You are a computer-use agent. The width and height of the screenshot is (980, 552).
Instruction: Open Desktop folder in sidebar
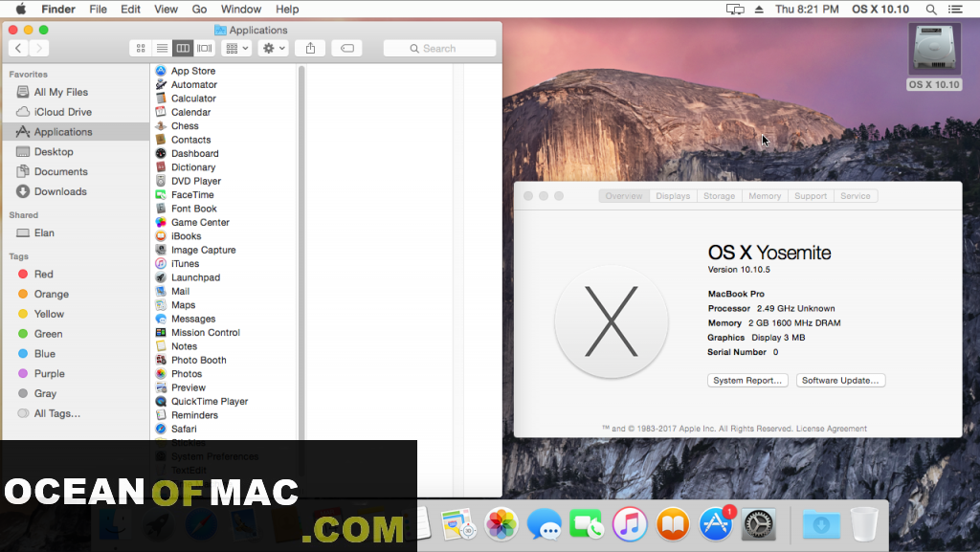pyautogui.click(x=54, y=152)
